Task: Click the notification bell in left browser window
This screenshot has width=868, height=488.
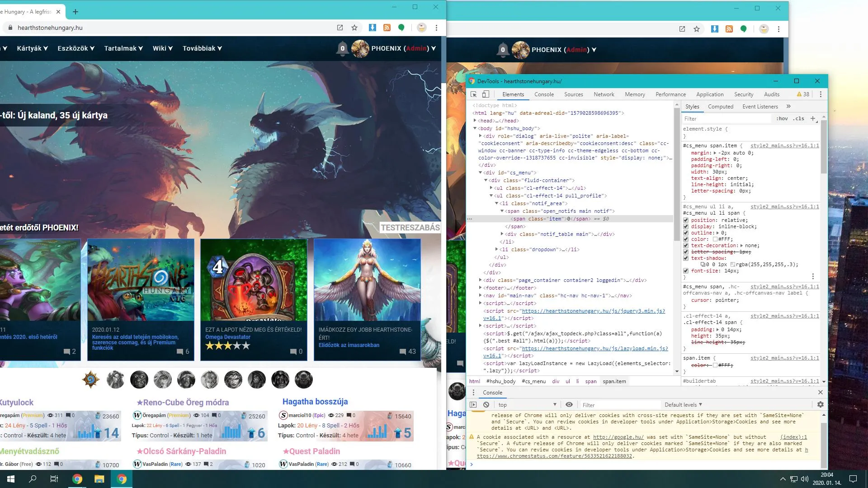Action: click(x=343, y=48)
